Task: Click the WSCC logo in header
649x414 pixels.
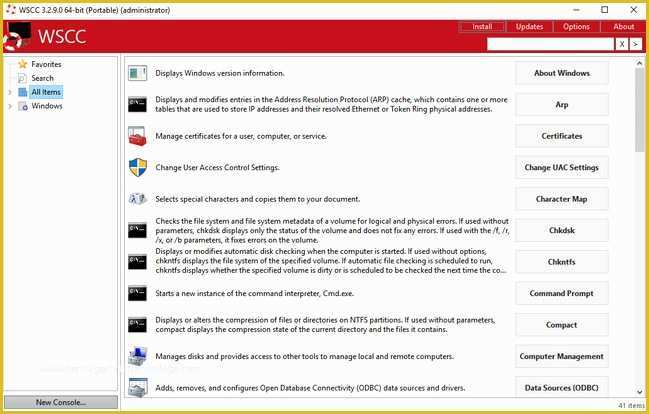Action: click(x=17, y=36)
